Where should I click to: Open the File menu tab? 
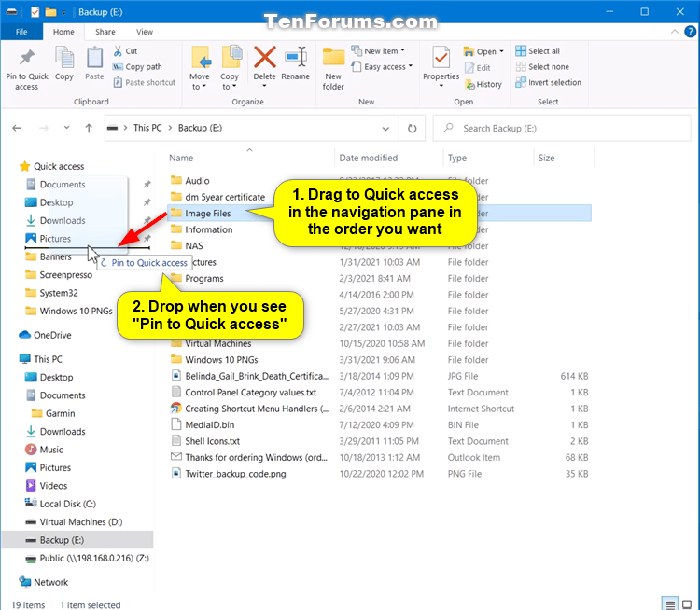coord(21,32)
